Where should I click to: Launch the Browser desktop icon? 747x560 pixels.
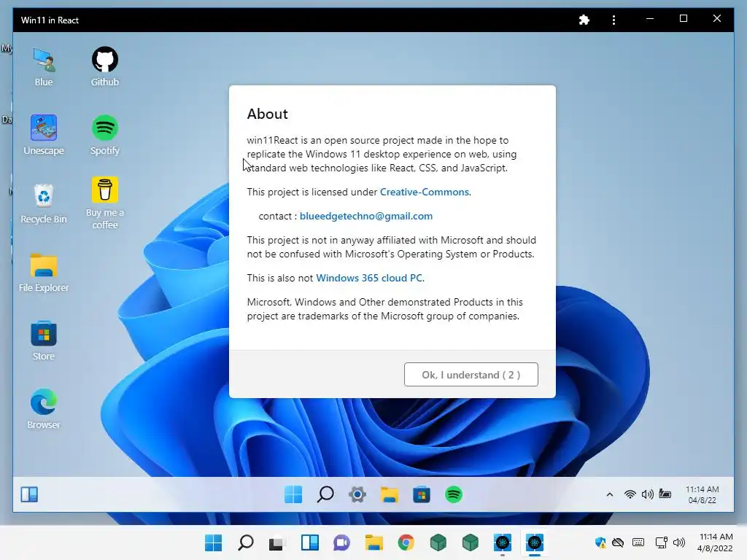click(x=43, y=410)
